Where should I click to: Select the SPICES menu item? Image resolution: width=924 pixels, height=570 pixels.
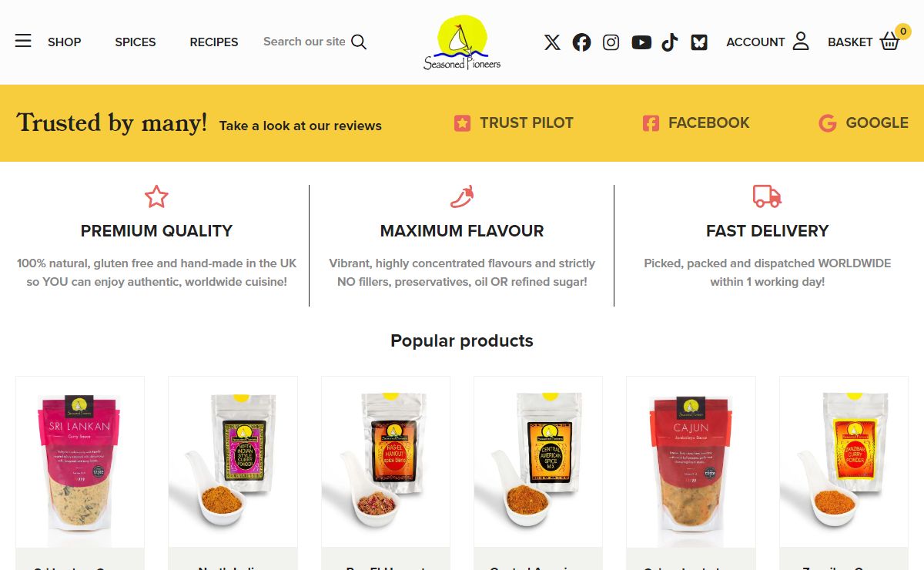(x=136, y=42)
